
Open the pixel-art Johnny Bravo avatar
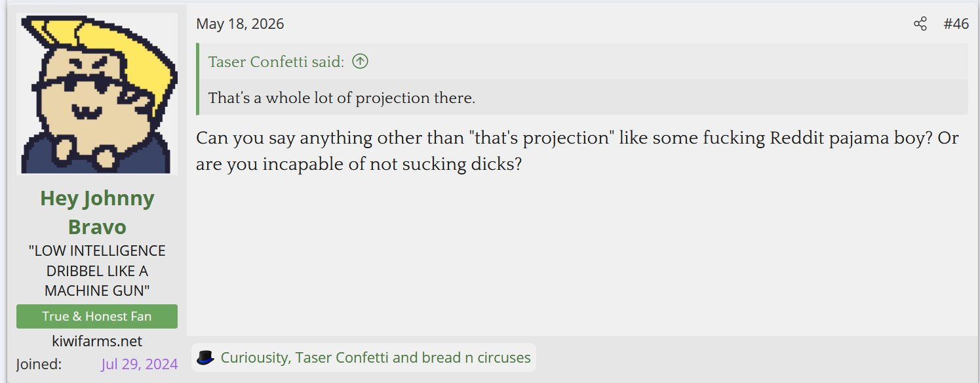click(x=97, y=94)
